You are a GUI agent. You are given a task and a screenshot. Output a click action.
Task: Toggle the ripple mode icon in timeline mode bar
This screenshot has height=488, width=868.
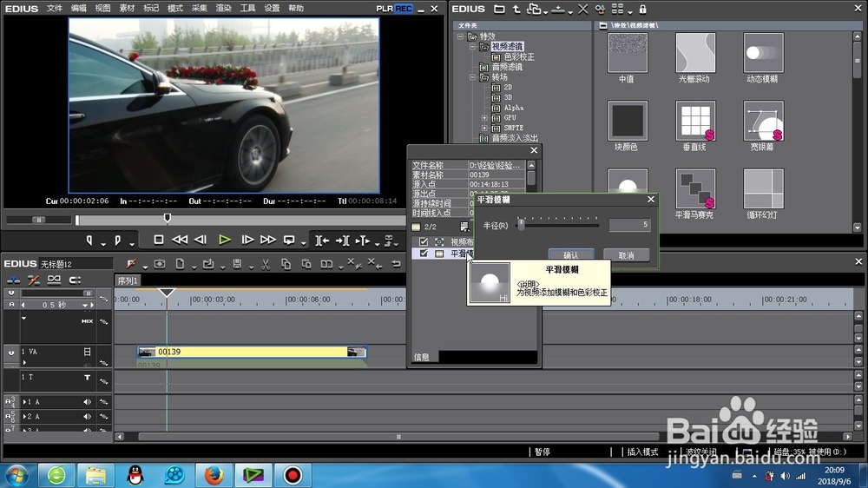pos(33,280)
